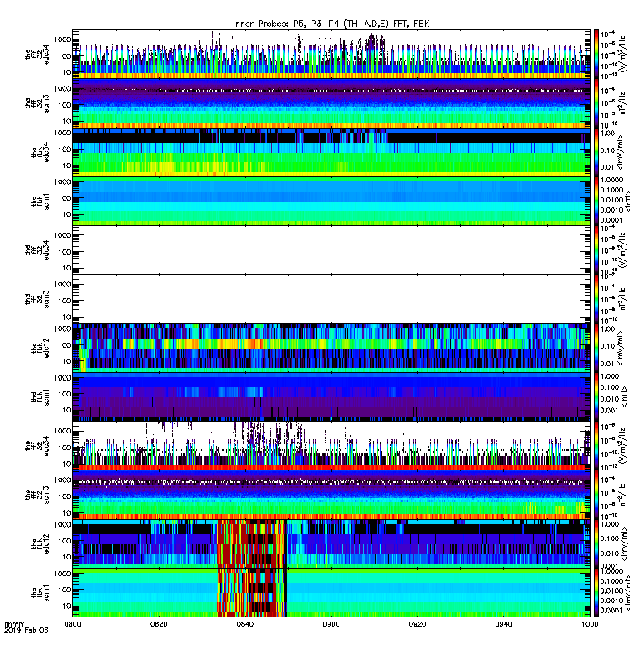Click the 'thd fff 32 scm3' panel label

37,299
